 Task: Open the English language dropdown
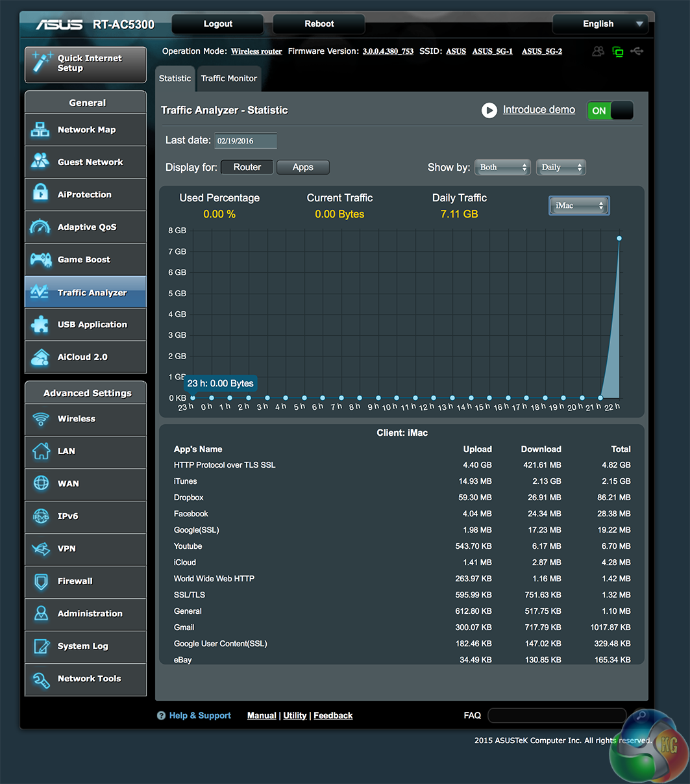click(600, 24)
